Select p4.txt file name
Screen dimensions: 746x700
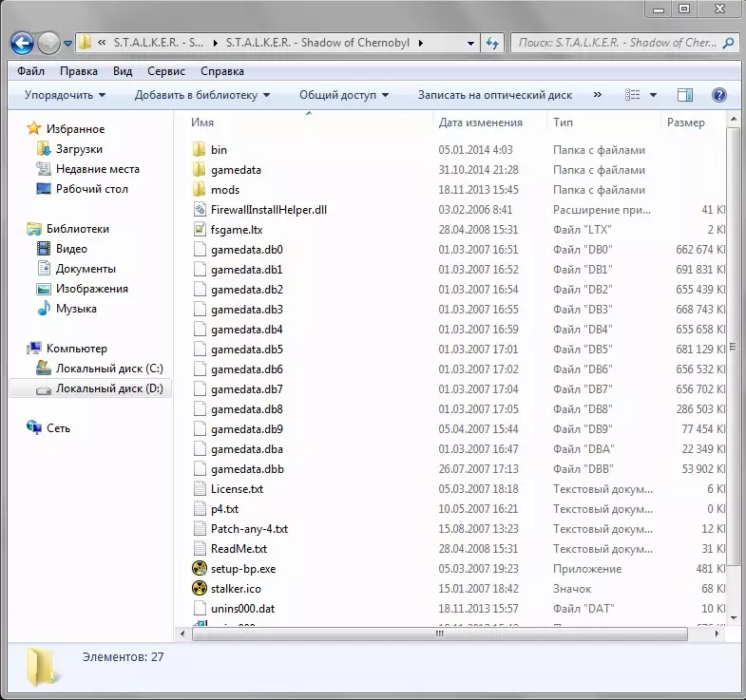pos(224,509)
